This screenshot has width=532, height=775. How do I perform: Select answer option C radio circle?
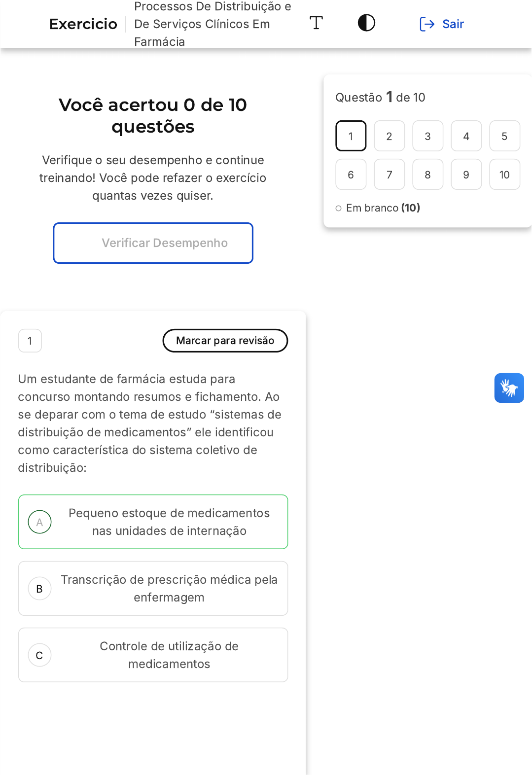click(40, 655)
